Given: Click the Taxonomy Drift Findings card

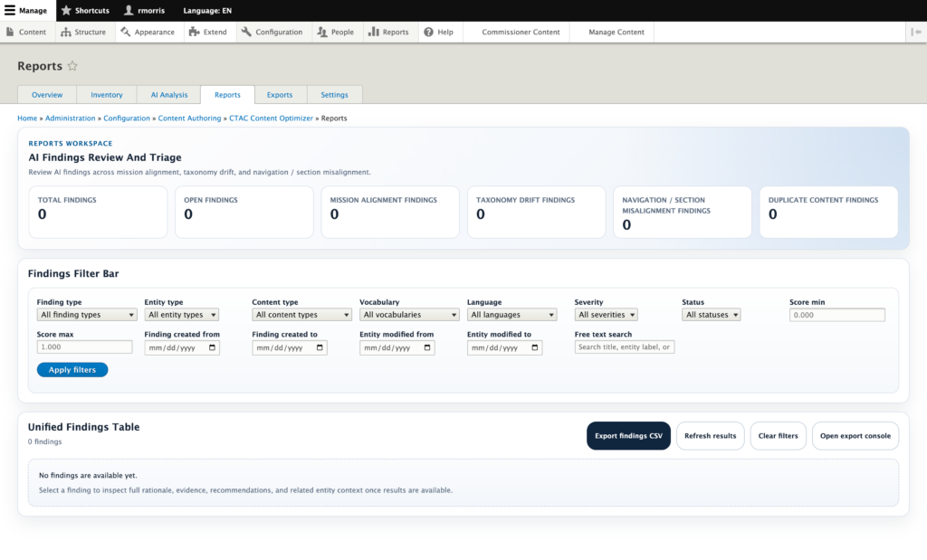Looking at the screenshot, I should pos(536,212).
